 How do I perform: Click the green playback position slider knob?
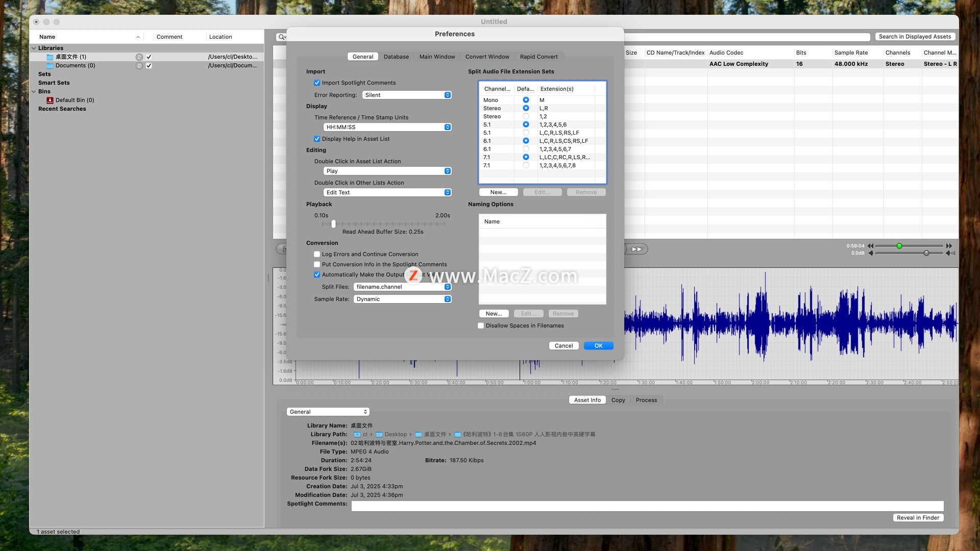click(x=899, y=246)
